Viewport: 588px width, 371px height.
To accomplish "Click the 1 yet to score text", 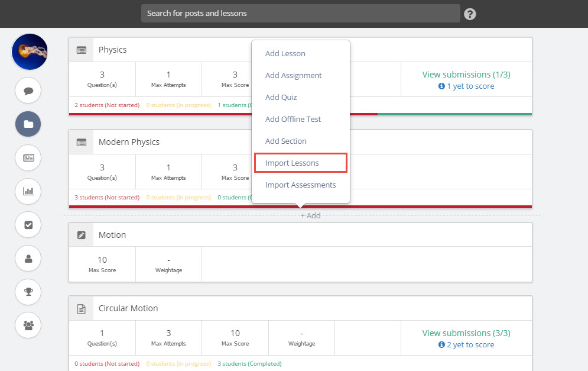I will coord(470,86).
